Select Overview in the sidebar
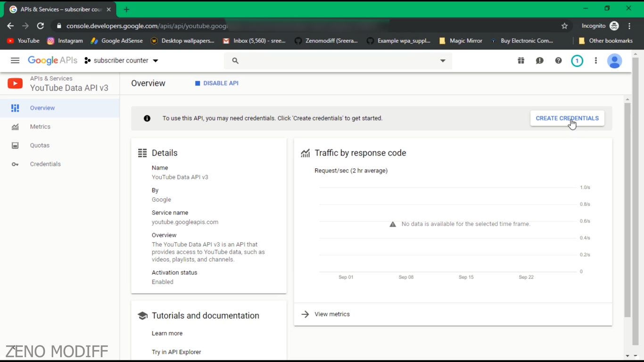Viewport: 644px width, 362px height. 60,108
